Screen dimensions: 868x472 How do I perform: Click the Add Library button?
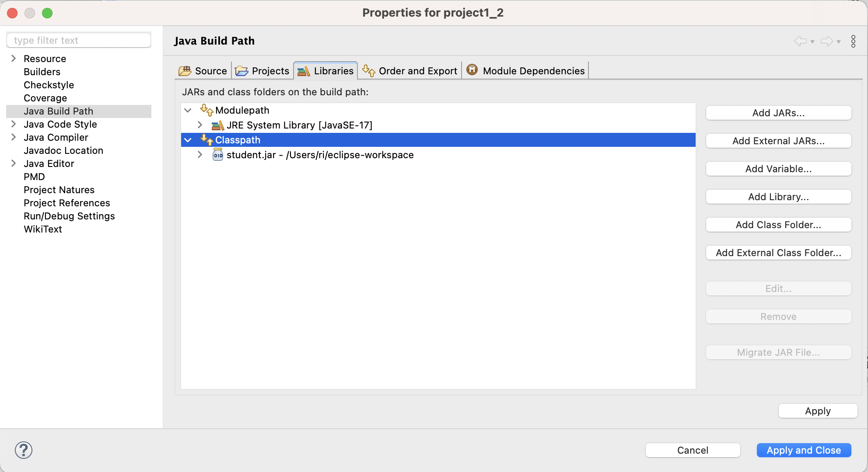click(778, 197)
